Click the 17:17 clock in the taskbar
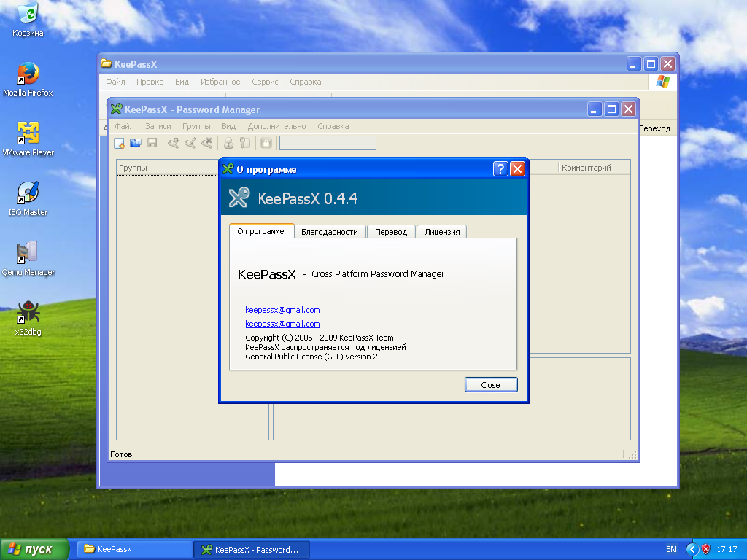This screenshot has height=560, width=747. (727, 550)
